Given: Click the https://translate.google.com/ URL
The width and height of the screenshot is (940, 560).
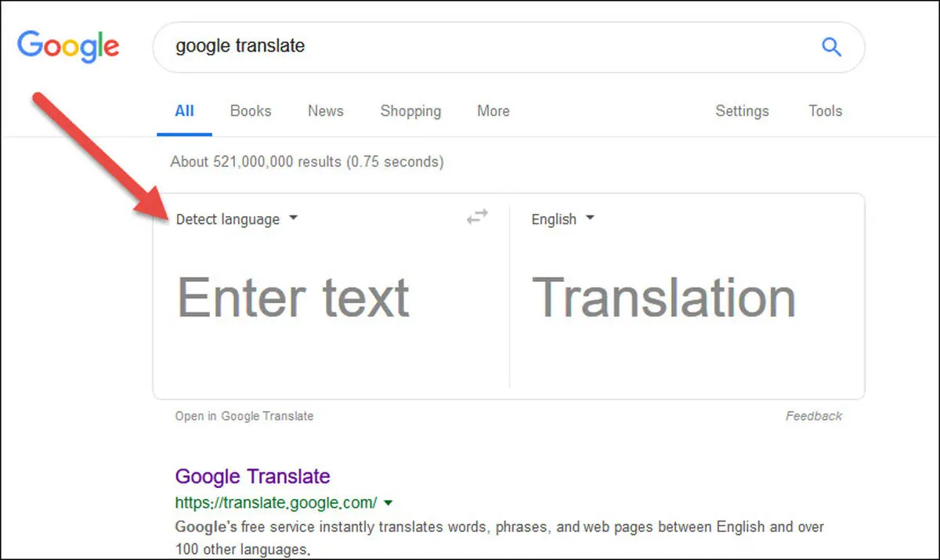Looking at the screenshot, I should (x=277, y=502).
